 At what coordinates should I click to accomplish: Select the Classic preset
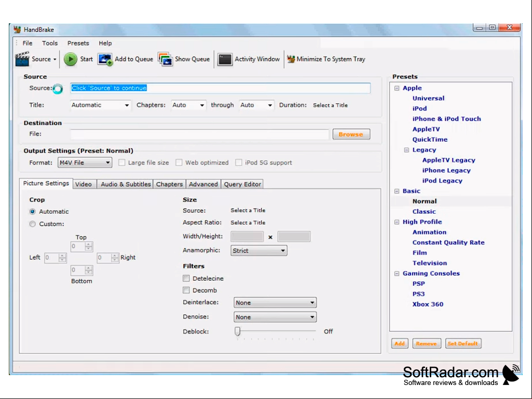click(x=424, y=212)
